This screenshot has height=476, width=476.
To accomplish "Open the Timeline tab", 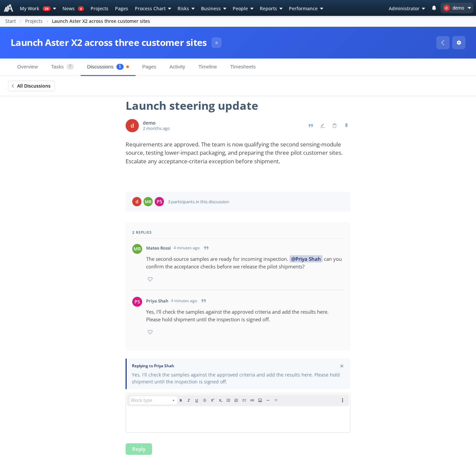I will coord(208,67).
